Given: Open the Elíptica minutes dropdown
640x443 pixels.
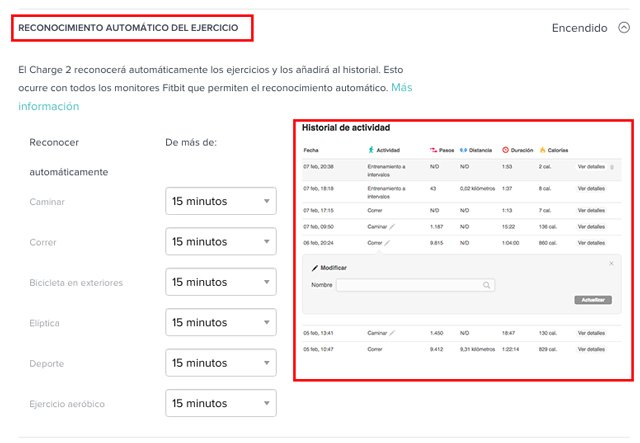Looking at the screenshot, I should (x=221, y=322).
